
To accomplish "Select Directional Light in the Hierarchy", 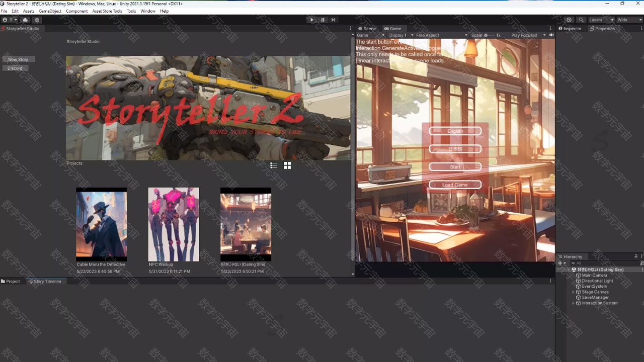I will (x=597, y=281).
